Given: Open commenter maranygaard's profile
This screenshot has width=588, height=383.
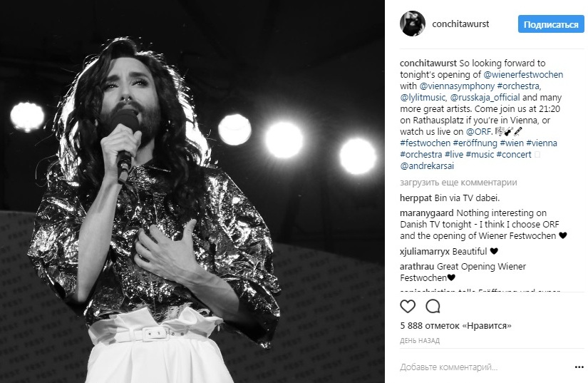Looking at the screenshot, I should coord(427,213).
